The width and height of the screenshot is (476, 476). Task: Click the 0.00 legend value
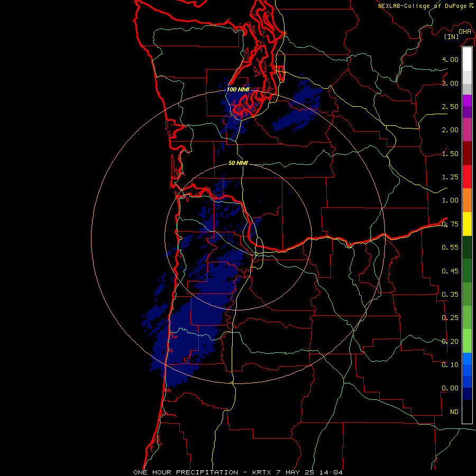point(450,388)
